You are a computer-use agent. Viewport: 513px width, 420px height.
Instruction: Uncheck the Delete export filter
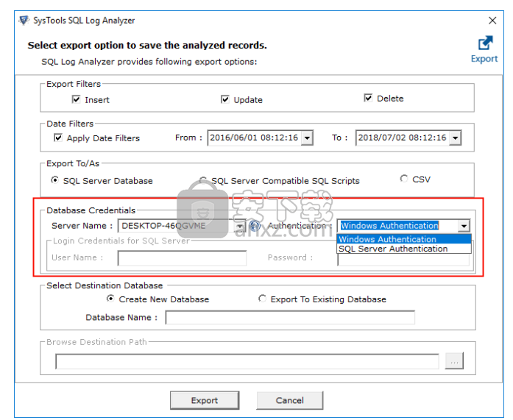tap(368, 98)
